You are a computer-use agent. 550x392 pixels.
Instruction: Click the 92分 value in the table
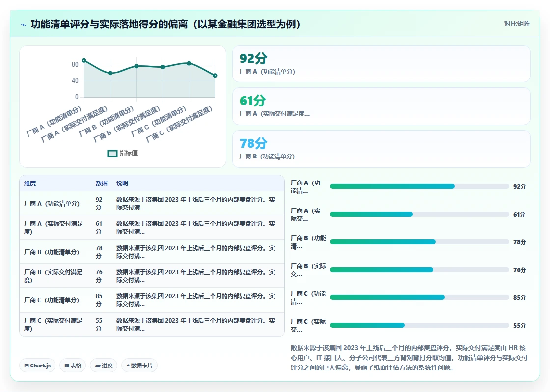pos(99,204)
